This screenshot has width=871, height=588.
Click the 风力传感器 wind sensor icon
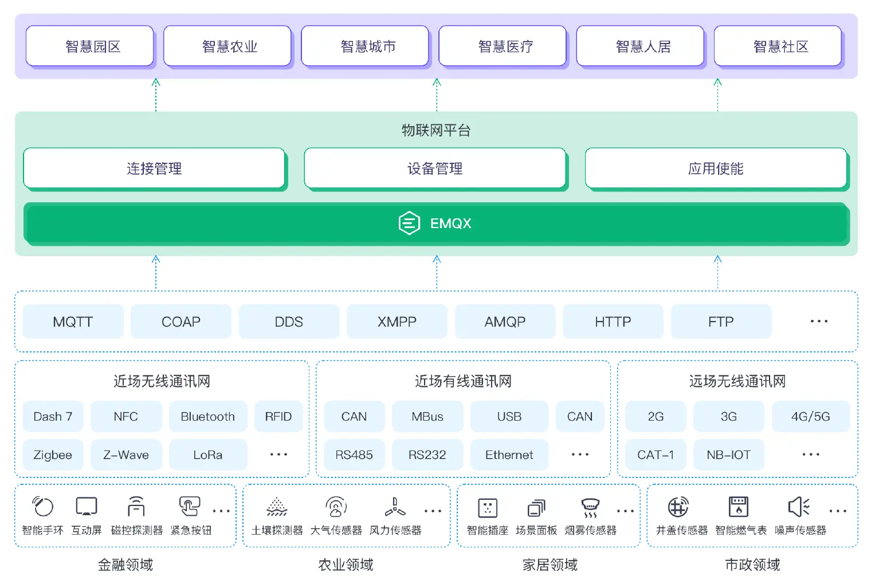[395, 507]
